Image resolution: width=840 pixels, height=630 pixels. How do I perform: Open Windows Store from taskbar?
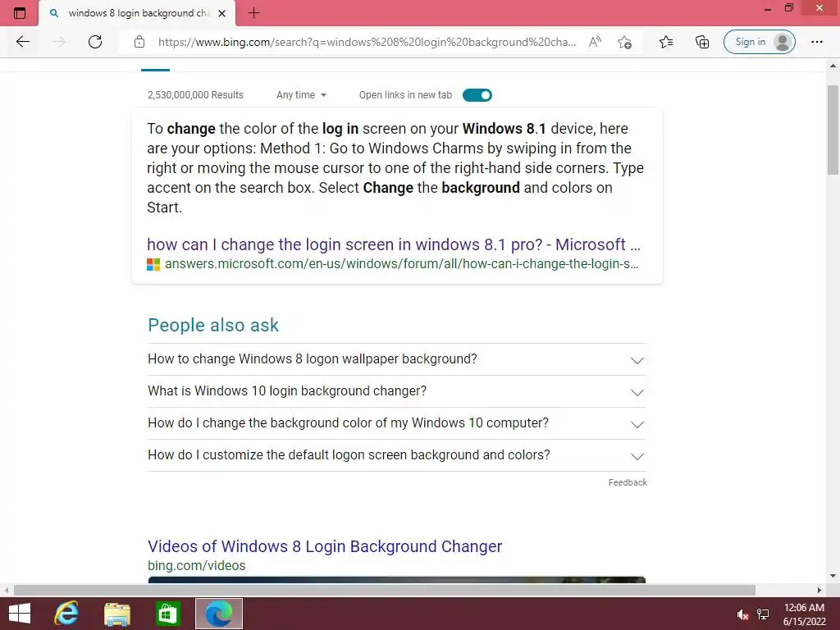click(x=167, y=614)
